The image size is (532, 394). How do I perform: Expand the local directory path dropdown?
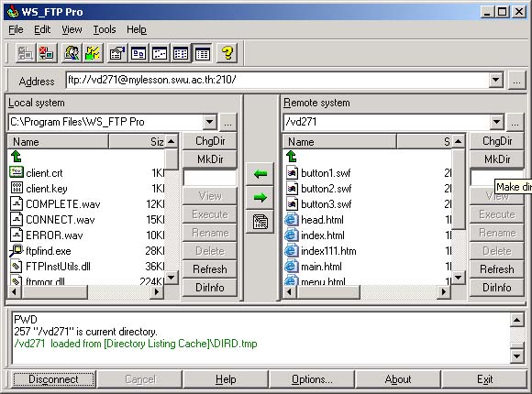(x=210, y=122)
